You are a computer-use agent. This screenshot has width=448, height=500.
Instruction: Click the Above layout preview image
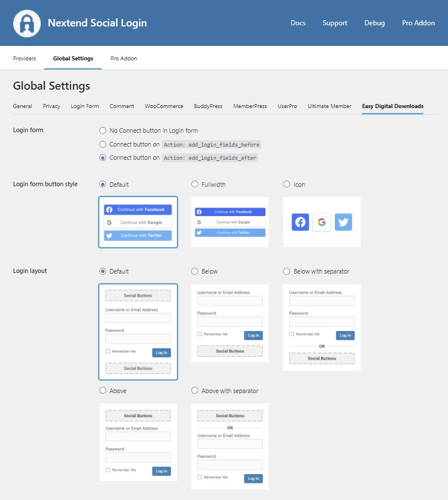click(x=138, y=442)
